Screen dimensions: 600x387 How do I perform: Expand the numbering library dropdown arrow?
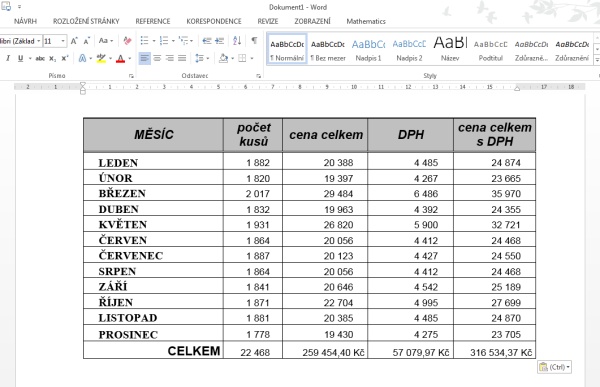click(173, 41)
